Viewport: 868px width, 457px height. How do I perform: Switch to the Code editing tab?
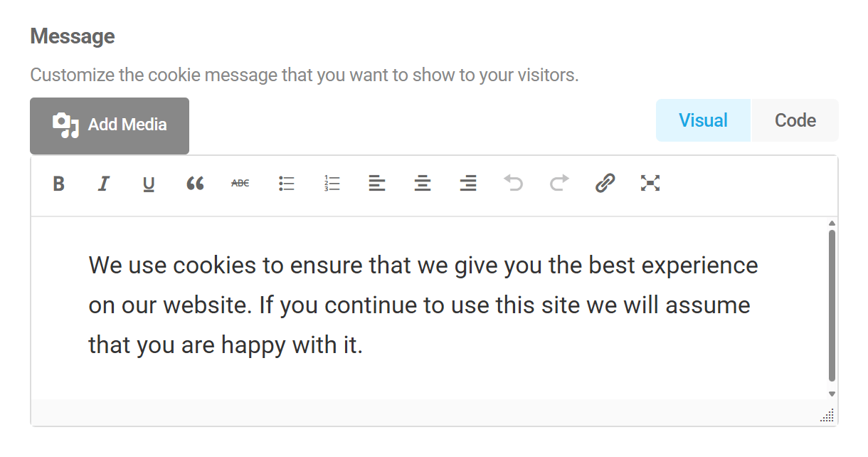click(x=794, y=120)
